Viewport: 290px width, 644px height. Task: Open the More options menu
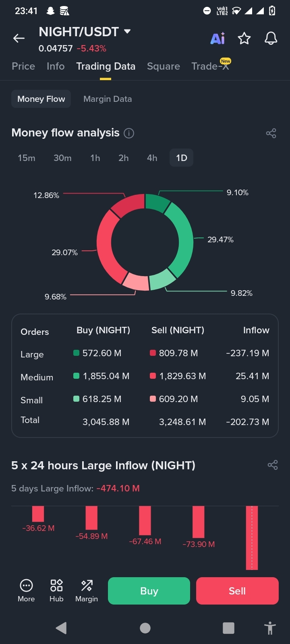tap(26, 590)
